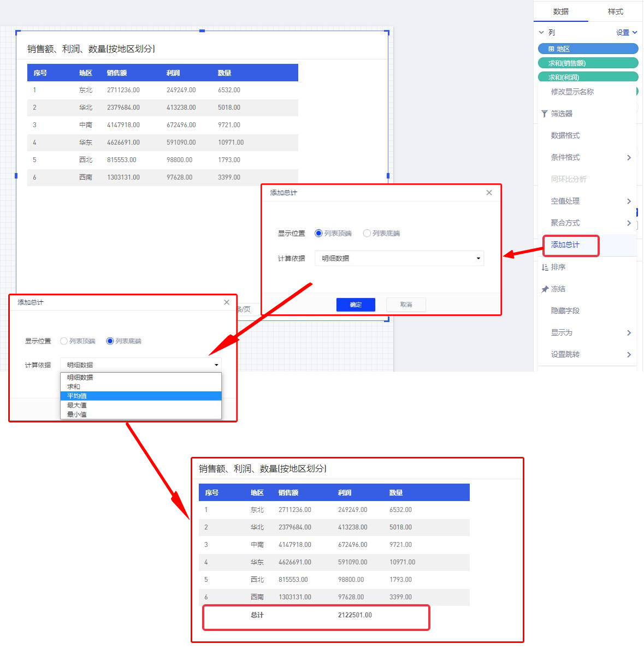The image size is (644, 655).
Task: Choose 列表顶端 radio in the dialog with open list
Action: [64, 341]
